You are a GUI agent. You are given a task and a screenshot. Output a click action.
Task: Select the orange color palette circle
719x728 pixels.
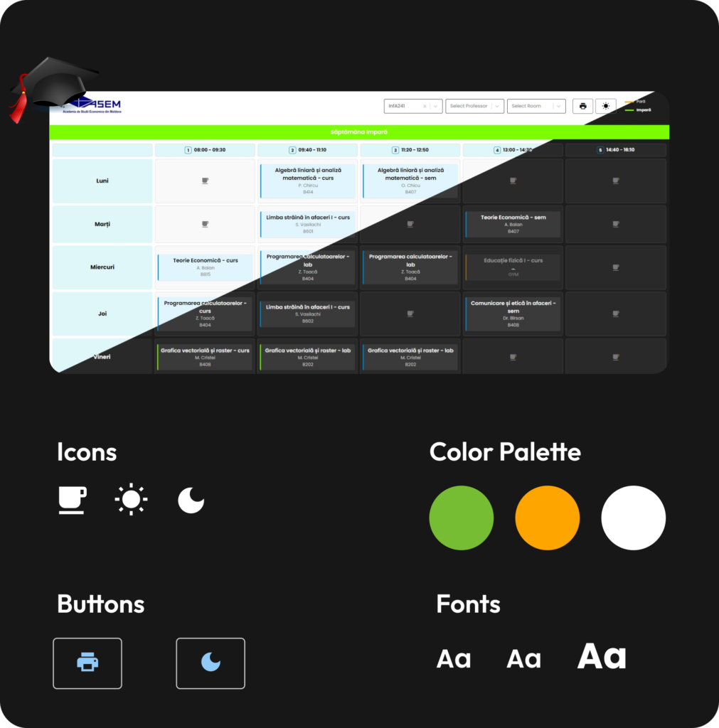coord(547,518)
